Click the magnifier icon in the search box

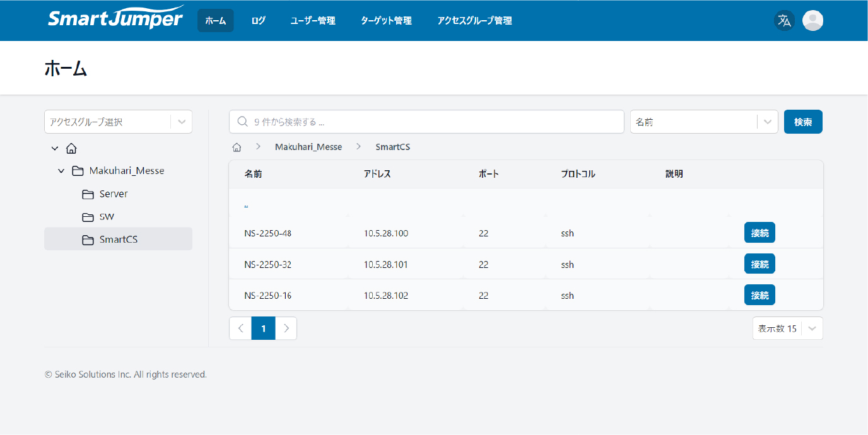tap(242, 122)
